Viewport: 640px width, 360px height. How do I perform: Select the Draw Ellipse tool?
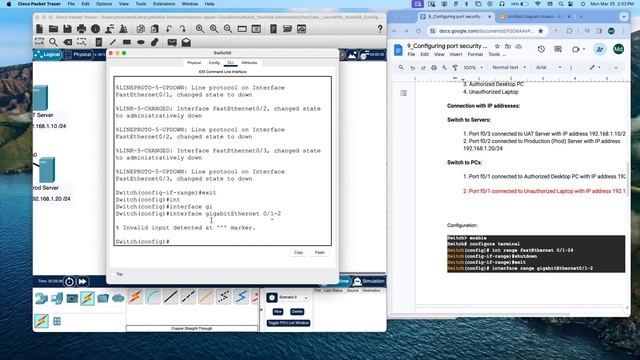coord(141,42)
